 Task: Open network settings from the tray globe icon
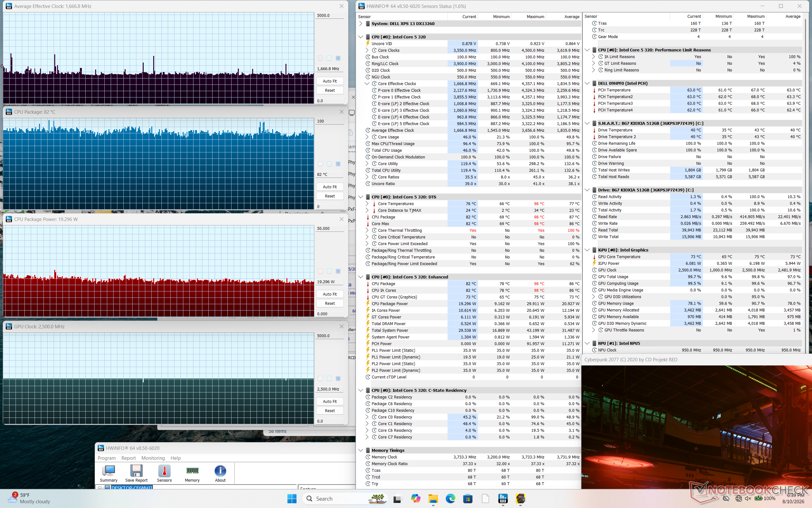tap(738, 498)
